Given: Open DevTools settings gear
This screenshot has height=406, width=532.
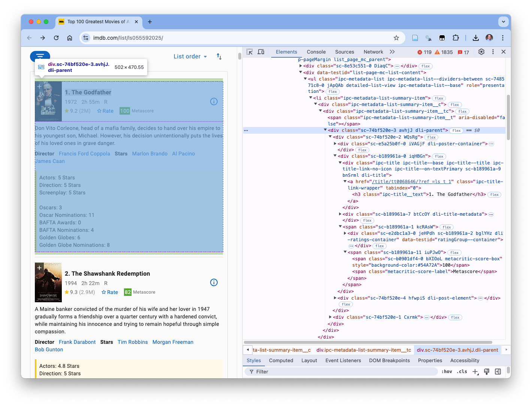Looking at the screenshot, I should pos(481,52).
